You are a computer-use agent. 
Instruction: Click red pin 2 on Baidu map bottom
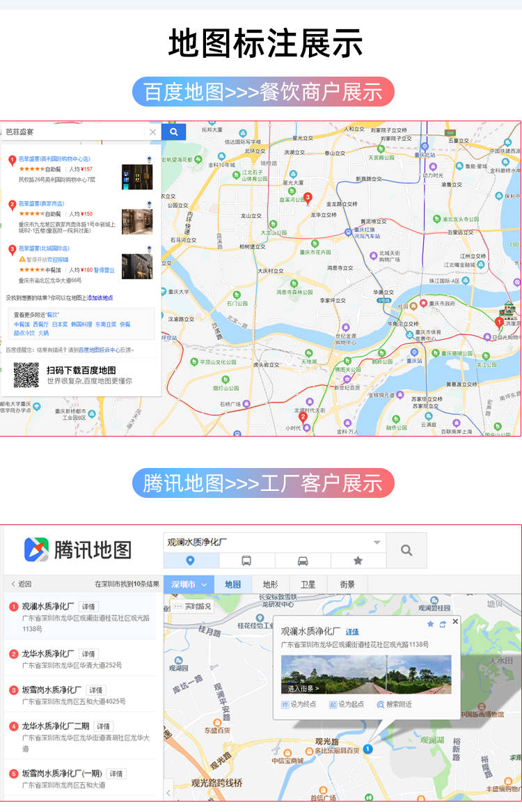click(x=303, y=417)
